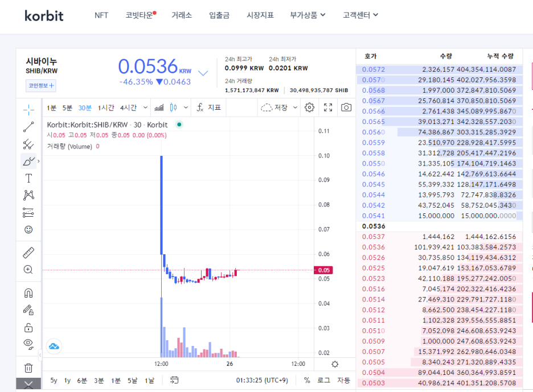This screenshot has width=533, height=392.
Task: Set range to 5y
Action: point(54,381)
